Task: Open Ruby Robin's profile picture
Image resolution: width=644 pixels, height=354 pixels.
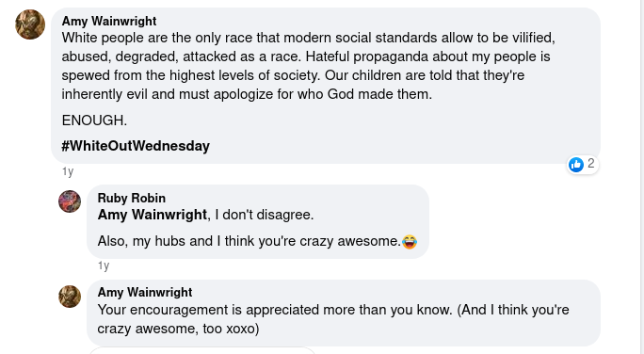Action: (70, 201)
